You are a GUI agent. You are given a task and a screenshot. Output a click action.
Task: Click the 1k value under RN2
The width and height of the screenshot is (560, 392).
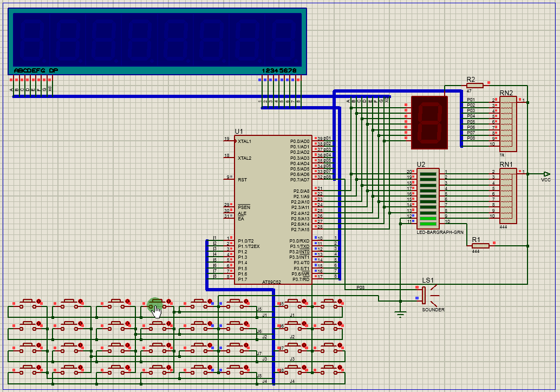click(502, 155)
